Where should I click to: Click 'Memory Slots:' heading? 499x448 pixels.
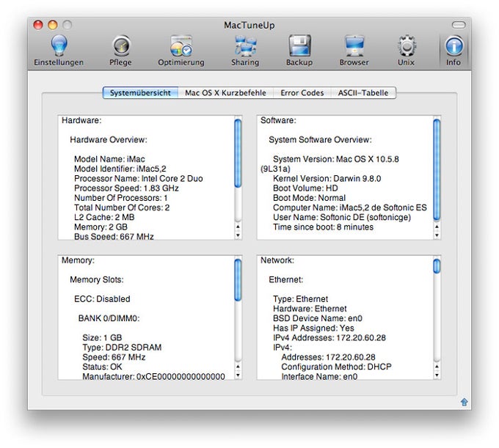pyautogui.click(x=97, y=279)
